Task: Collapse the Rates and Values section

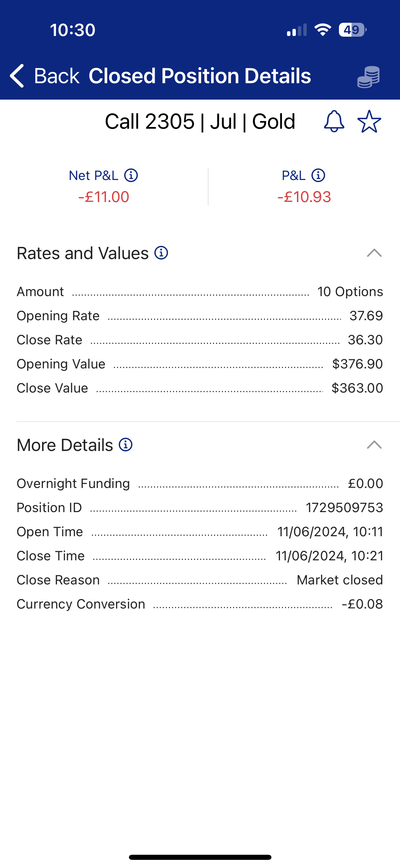Action: click(374, 253)
